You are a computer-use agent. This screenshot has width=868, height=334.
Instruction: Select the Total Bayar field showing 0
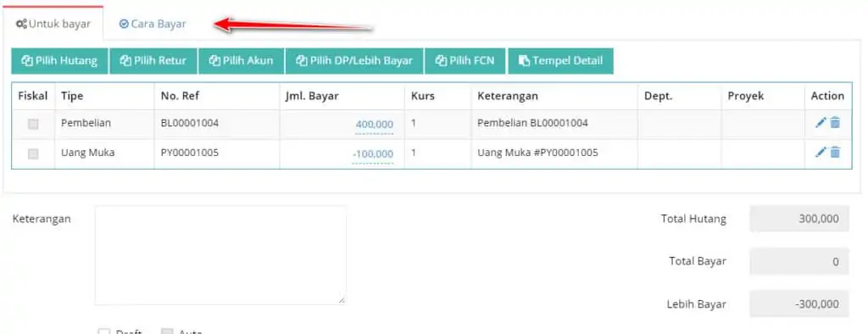pyautogui.click(x=798, y=261)
